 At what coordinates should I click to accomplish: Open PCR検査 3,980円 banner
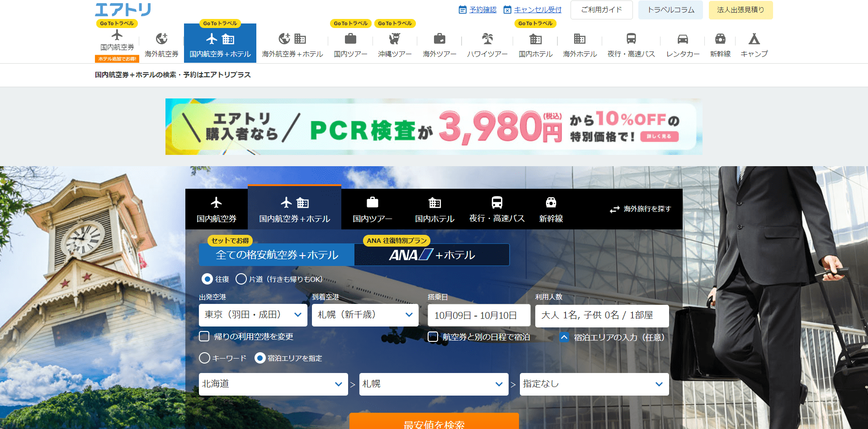[434, 127]
